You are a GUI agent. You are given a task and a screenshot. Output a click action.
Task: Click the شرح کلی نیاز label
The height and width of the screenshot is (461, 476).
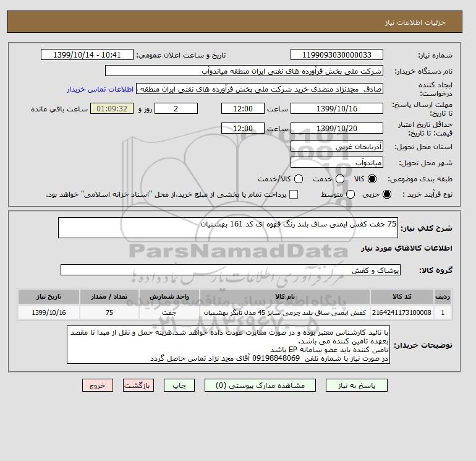coord(427,228)
